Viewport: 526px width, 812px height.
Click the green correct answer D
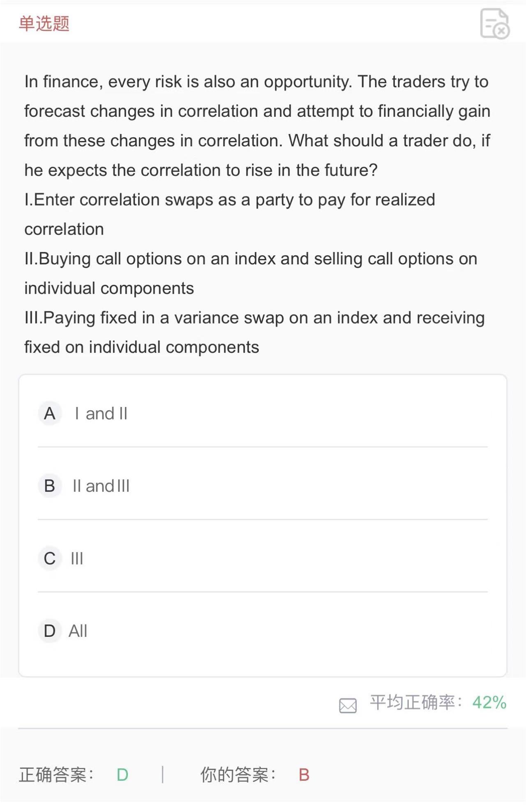122,775
